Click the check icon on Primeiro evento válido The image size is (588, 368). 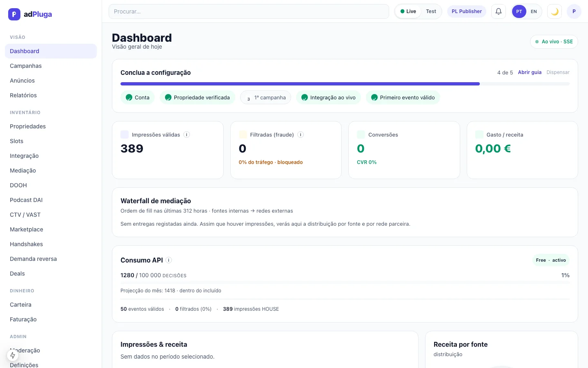click(374, 97)
